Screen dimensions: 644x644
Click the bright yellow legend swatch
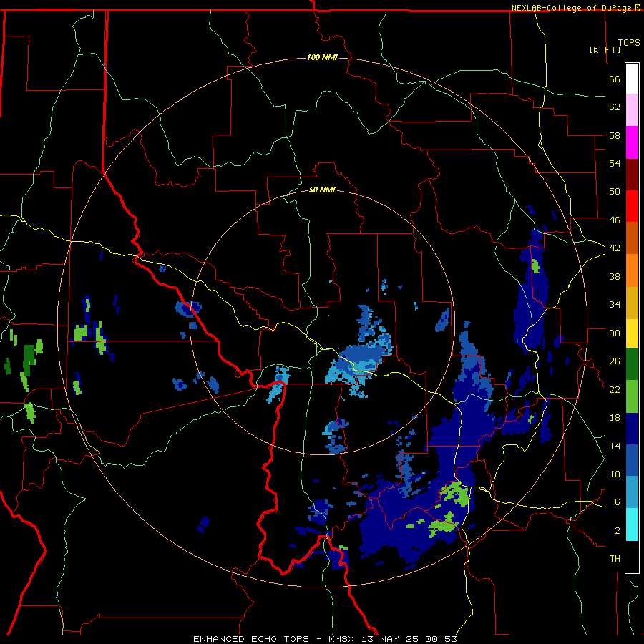click(632, 333)
